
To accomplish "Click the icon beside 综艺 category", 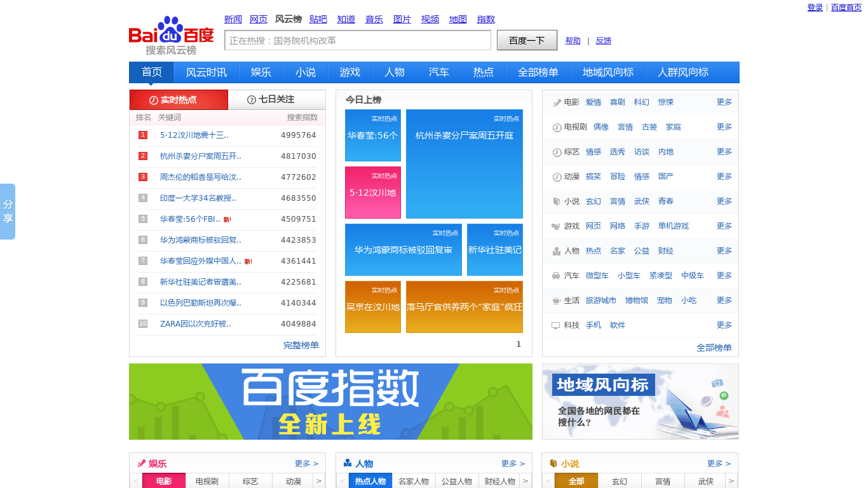I will coord(557,152).
